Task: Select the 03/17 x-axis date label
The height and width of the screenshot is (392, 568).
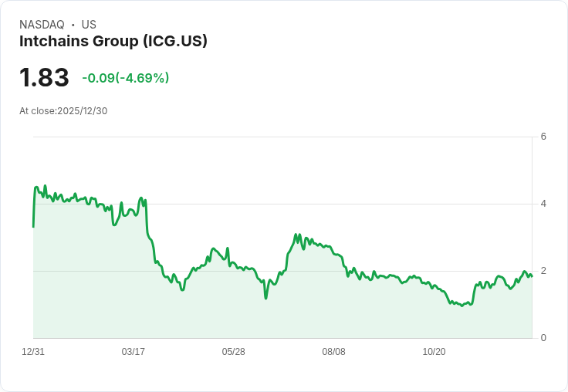Action: pos(134,352)
